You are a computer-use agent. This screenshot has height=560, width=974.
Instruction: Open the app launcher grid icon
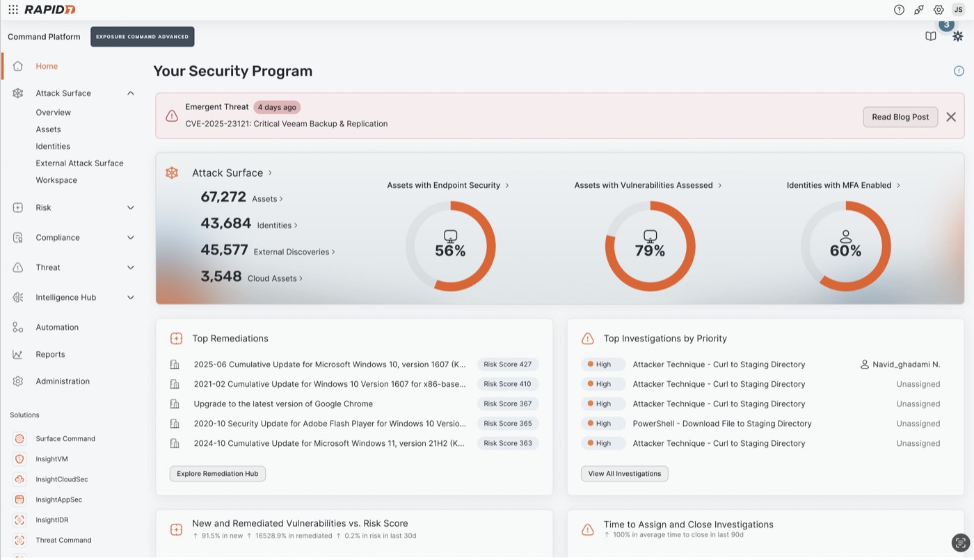tap(13, 10)
